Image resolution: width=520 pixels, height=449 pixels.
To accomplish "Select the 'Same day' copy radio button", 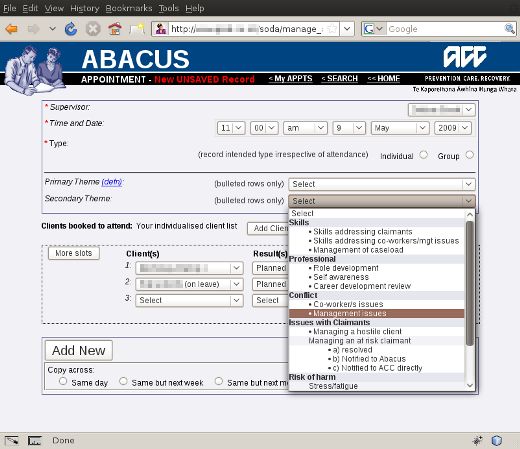I will pyautogui.click(x=63, y=381).
